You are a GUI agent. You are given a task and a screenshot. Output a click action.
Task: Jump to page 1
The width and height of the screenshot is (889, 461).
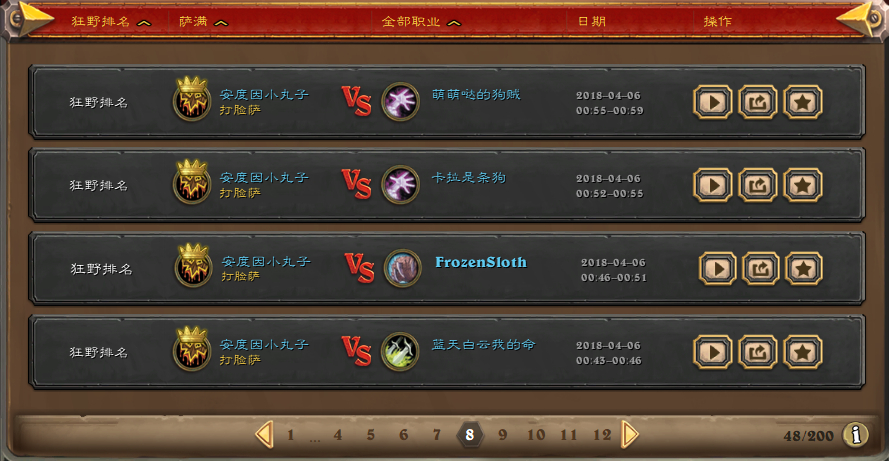[290, 435]
